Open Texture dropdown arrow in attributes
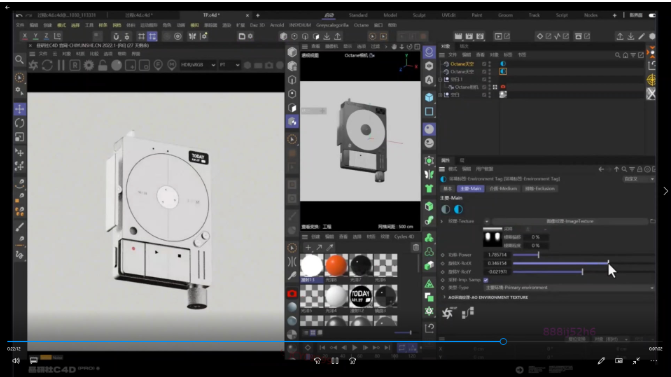 point(487,221)
